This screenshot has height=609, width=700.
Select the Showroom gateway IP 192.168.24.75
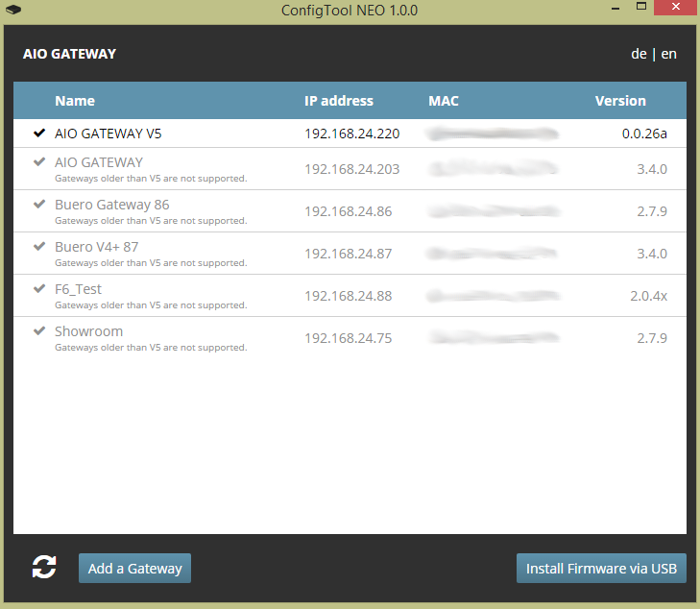tap(348, 338)
